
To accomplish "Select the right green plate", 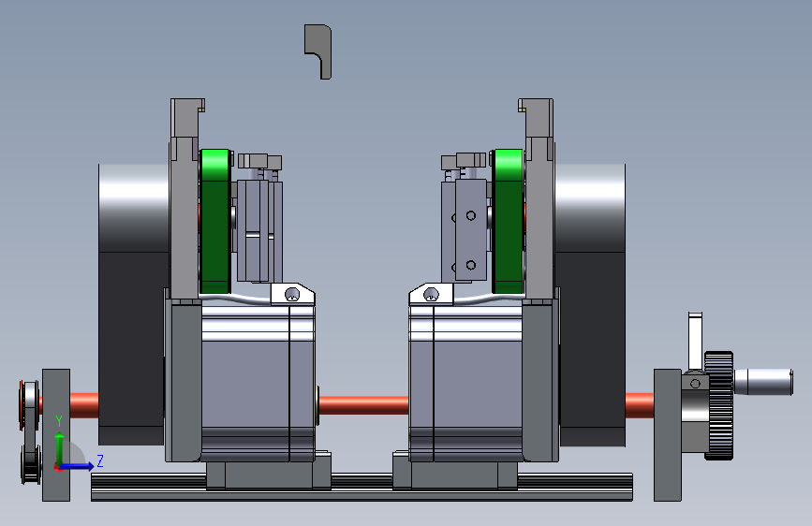I will pyautogui.click(x=508, y=222).
